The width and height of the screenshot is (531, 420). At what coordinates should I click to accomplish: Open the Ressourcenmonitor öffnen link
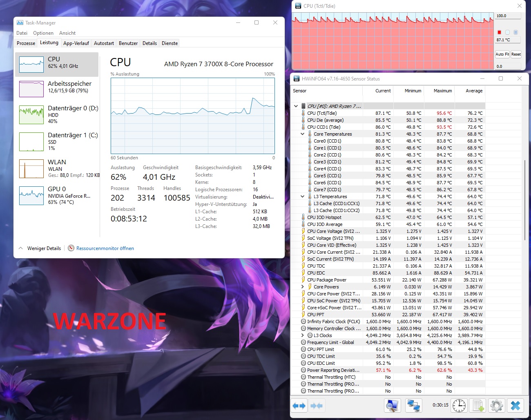[105, 248]
